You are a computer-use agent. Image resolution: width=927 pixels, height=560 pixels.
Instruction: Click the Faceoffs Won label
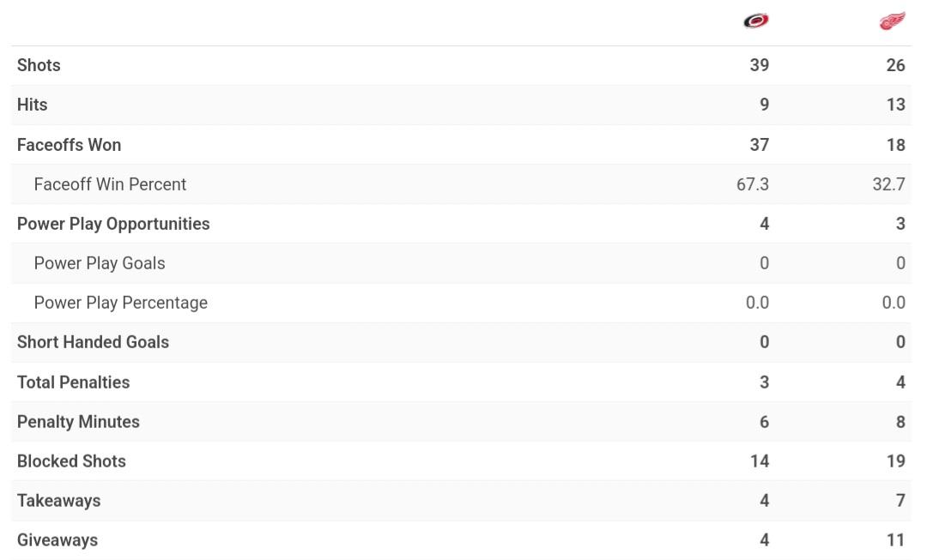pyautogui.click(x=69, y=145)
